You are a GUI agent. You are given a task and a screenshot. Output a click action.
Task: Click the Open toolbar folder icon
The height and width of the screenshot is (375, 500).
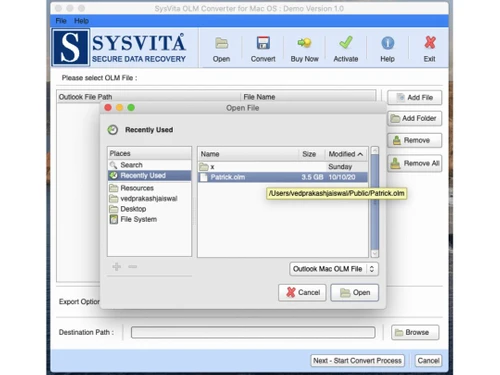click(221, 43)
